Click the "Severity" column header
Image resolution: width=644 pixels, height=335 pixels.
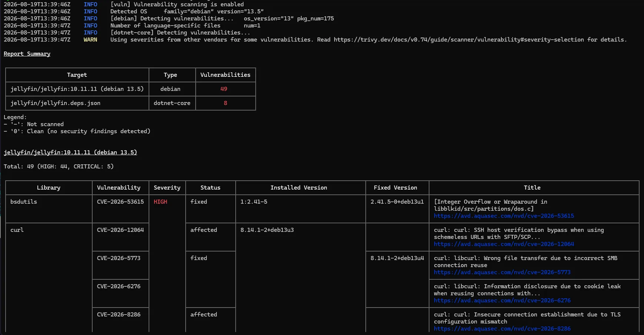point(167,188)
